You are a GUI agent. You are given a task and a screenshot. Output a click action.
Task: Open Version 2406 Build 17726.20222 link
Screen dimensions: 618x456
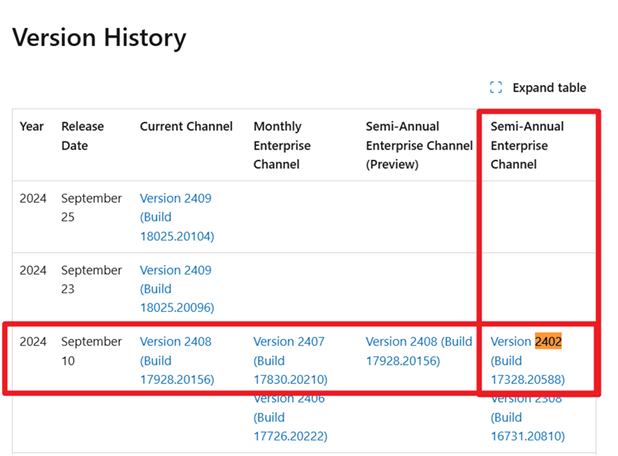pos(289,416)
